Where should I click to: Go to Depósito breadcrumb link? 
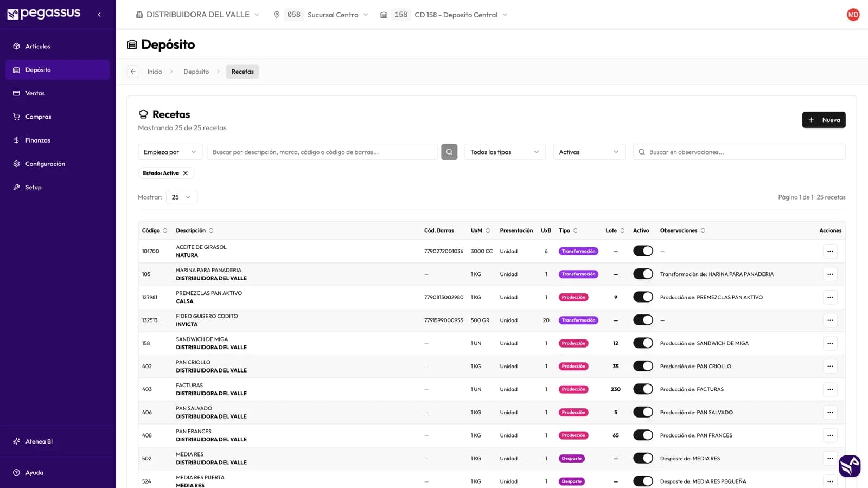click(x=196, y=72)
